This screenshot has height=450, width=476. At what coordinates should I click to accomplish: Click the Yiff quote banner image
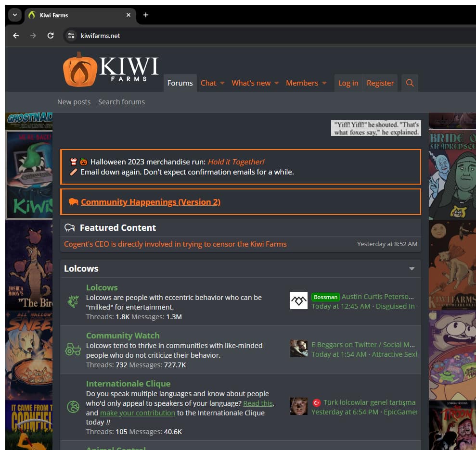coord(376,128)
